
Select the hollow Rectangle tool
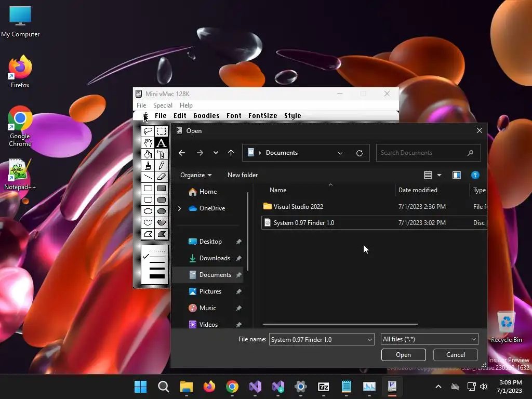coord(148,188)
